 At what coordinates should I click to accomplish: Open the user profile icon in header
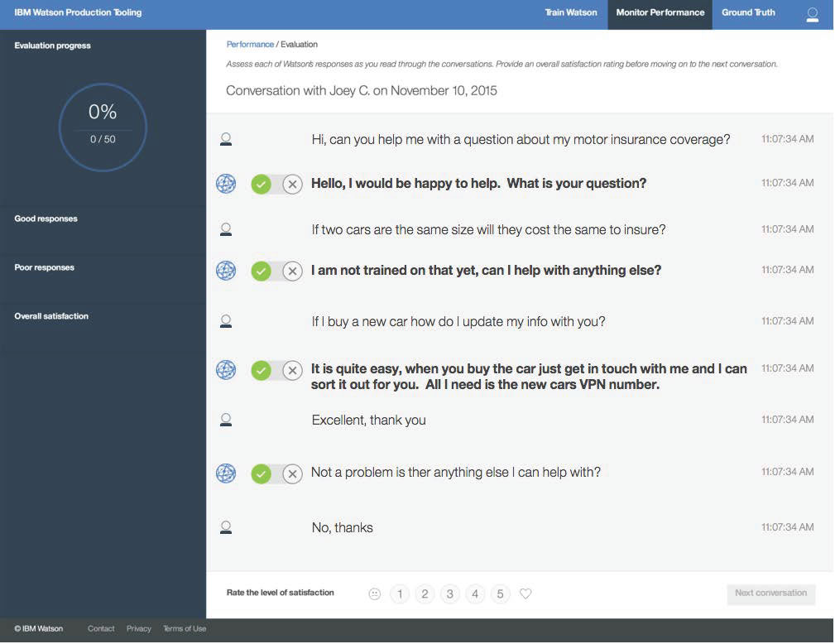812,14
